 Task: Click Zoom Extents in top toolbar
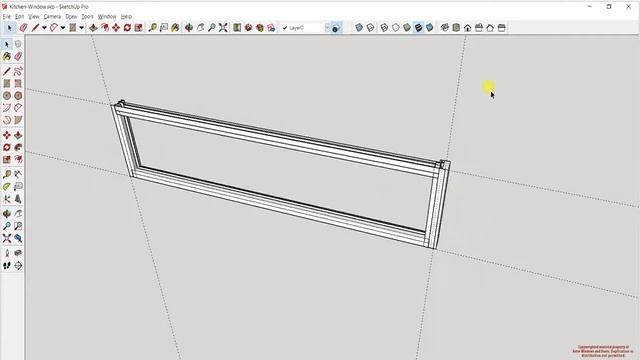click(223, 28)
